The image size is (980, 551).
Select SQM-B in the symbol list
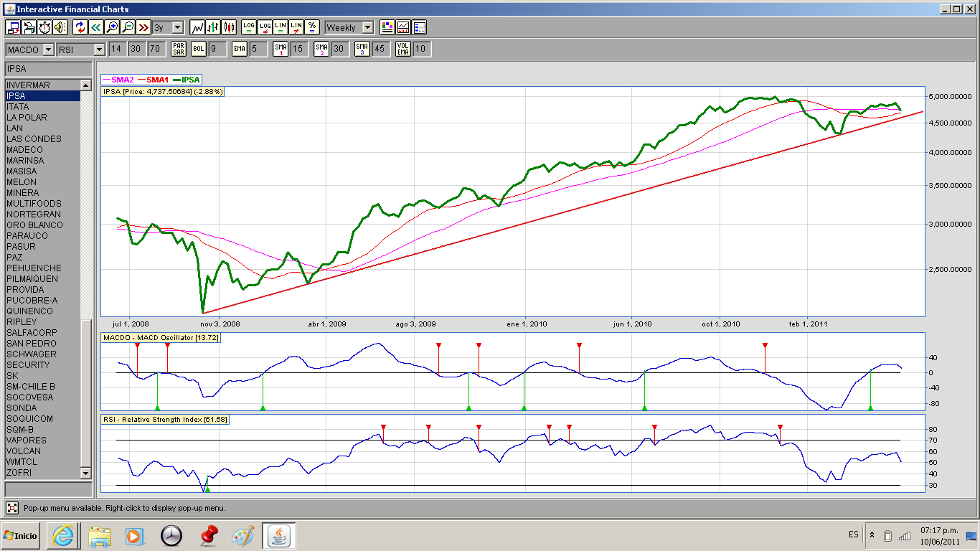[x=20, y=430]
